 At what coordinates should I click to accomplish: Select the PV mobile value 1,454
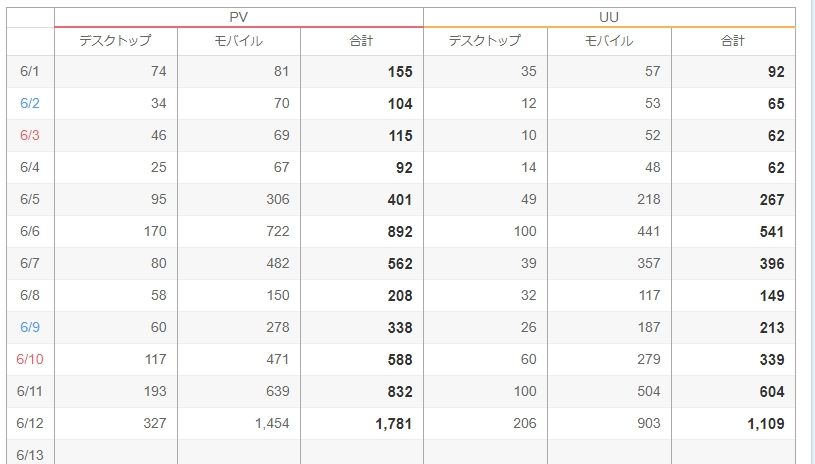click(272, 423)
